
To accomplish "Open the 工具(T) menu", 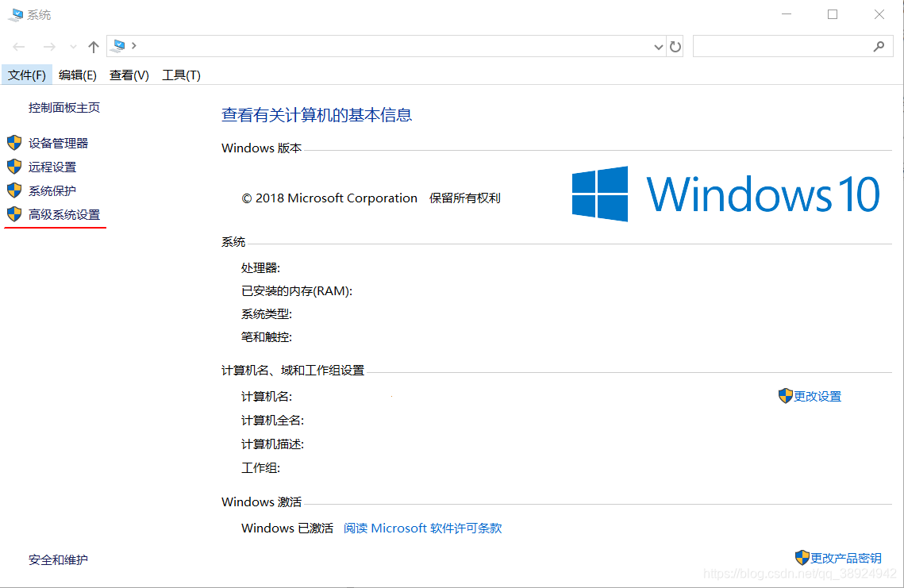I will coord(181,75).
